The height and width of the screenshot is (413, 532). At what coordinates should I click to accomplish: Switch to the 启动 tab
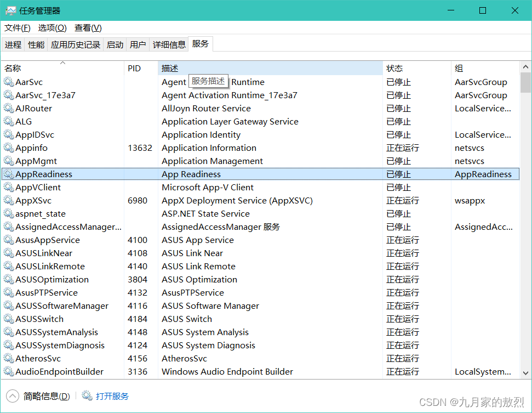click(115, 44)
